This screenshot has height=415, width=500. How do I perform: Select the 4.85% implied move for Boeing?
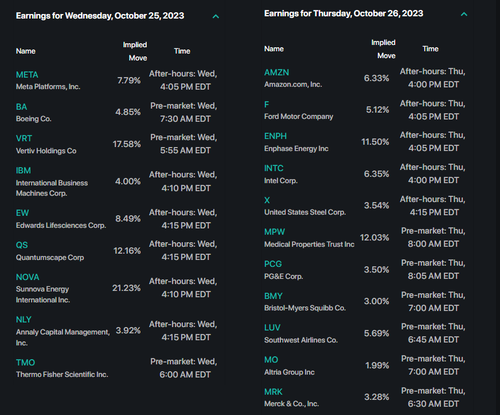128,112
